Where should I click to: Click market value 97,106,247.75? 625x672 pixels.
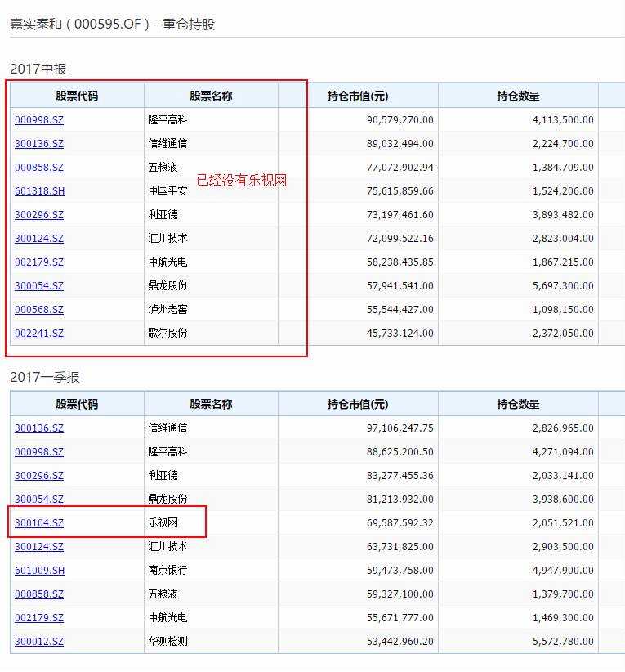[x=400, y=428]
